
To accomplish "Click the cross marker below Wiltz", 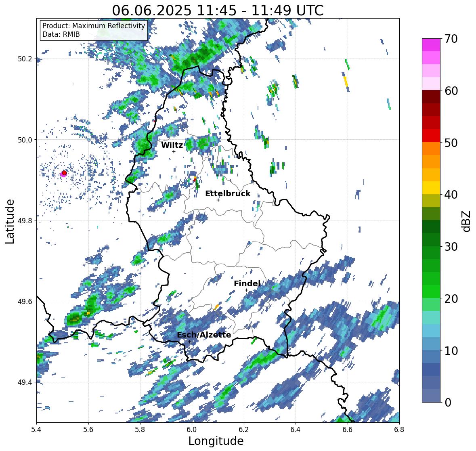I will coord(174,151).
